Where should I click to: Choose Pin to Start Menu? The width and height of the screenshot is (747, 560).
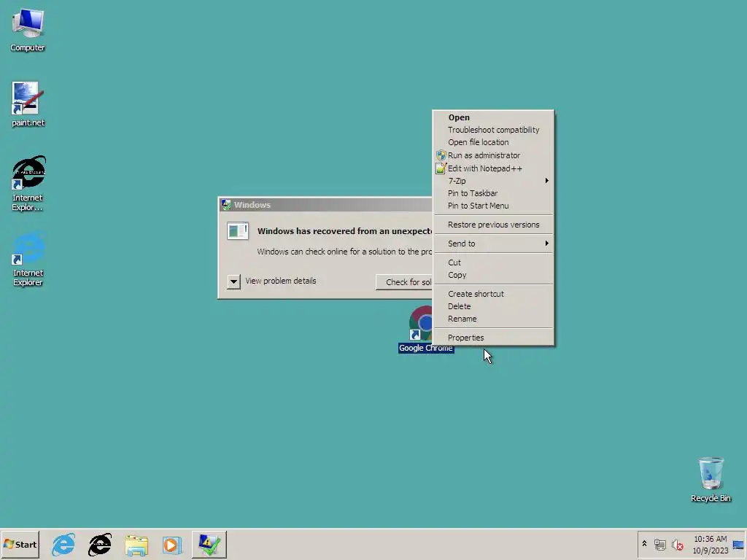[x=493, y=206]
